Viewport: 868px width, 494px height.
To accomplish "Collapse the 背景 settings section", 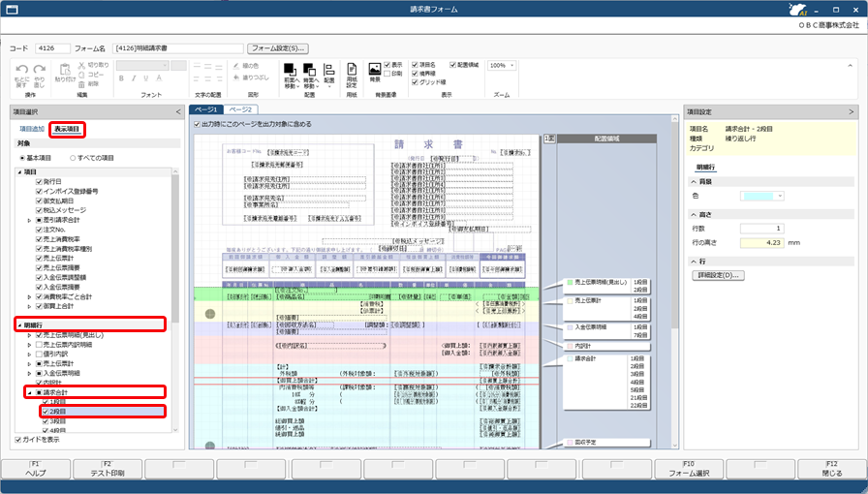I will (x=694, y=182).
